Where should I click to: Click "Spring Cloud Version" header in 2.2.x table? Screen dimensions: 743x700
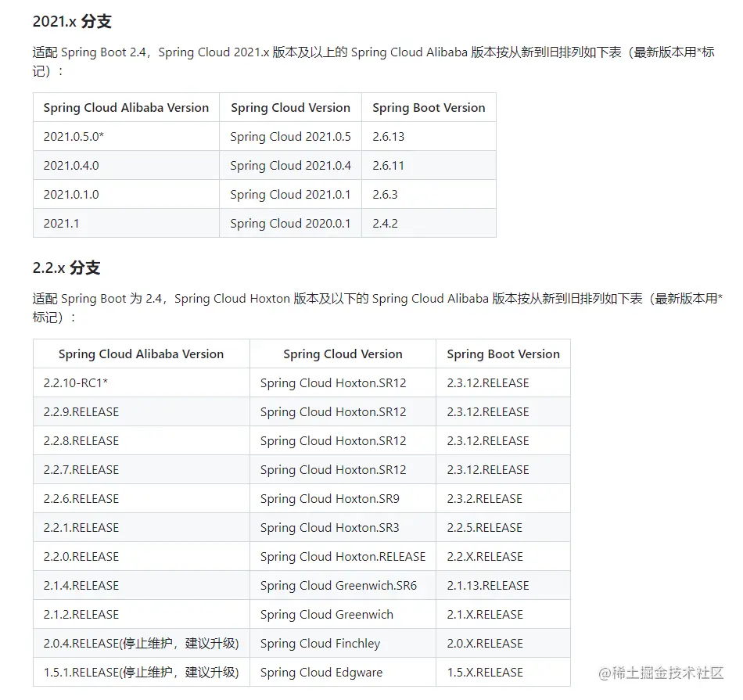click(343, 354)
